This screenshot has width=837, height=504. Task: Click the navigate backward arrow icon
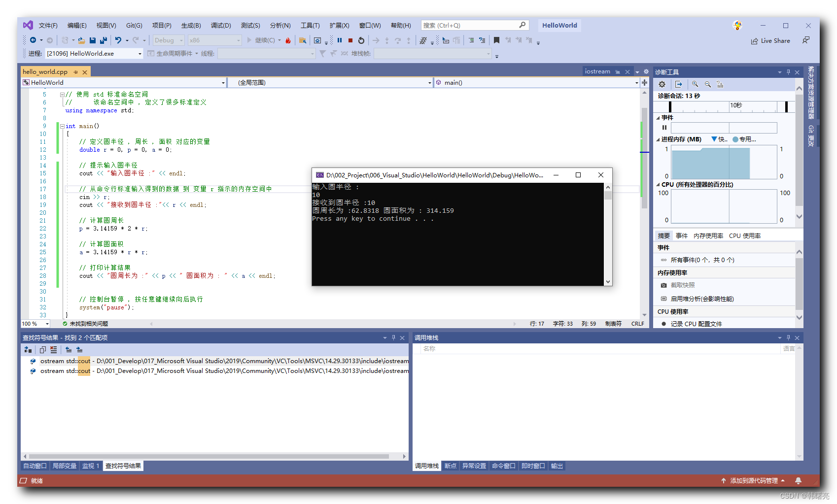33,40
